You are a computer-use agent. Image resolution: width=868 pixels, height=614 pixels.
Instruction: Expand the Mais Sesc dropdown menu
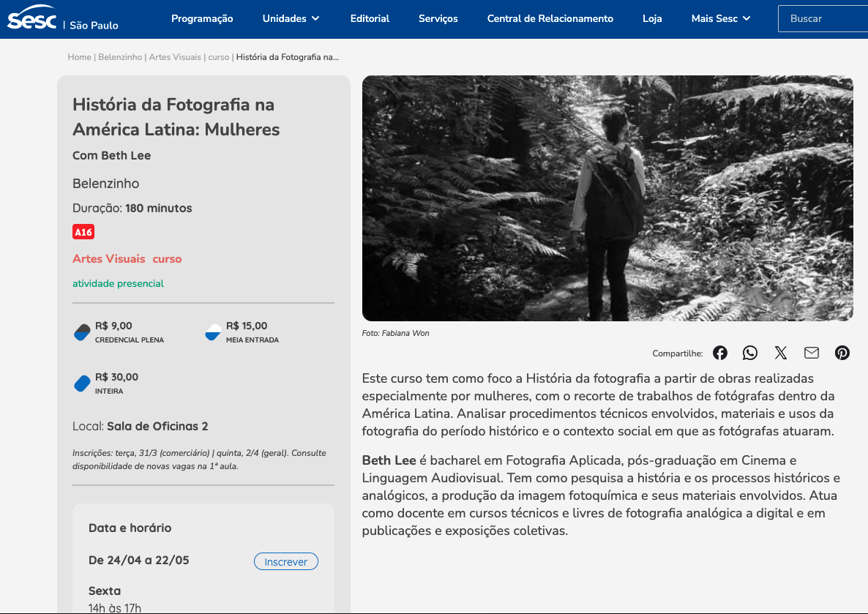point(721,19)
